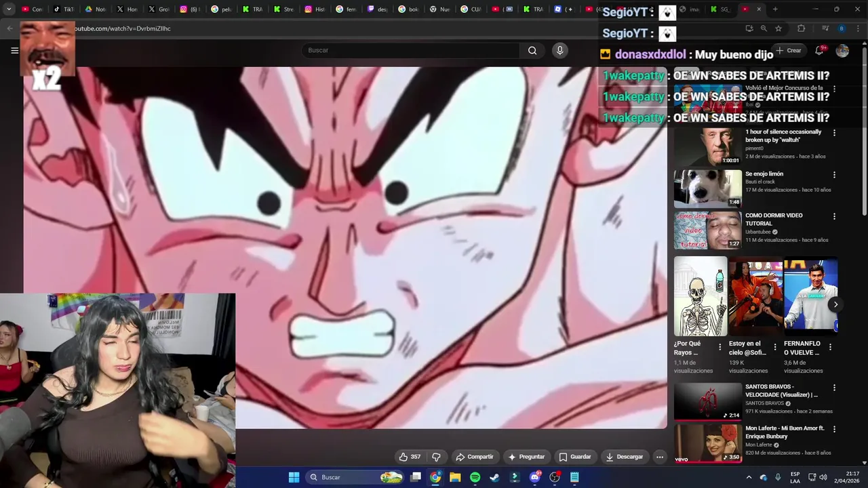The image size is (868, 488).
Task: Click the Guardar save button
Action: (575, 457)
